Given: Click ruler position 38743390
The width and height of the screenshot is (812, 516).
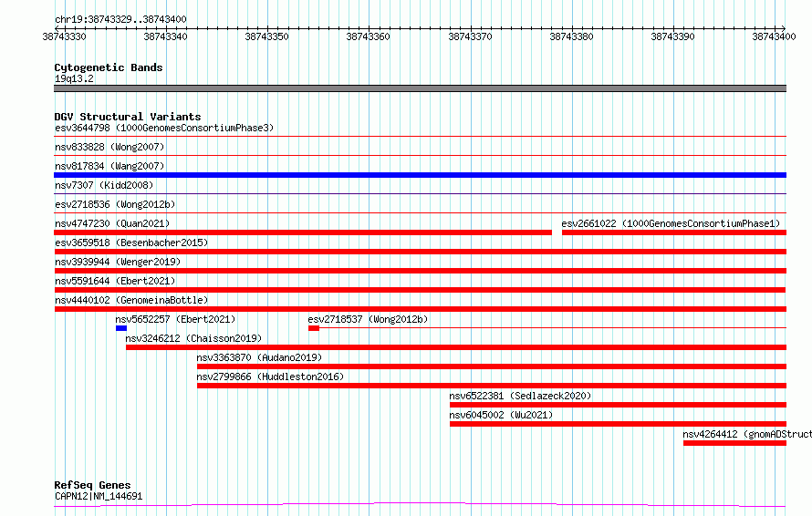Looking at the screenshot, I should tap(672, 36).
